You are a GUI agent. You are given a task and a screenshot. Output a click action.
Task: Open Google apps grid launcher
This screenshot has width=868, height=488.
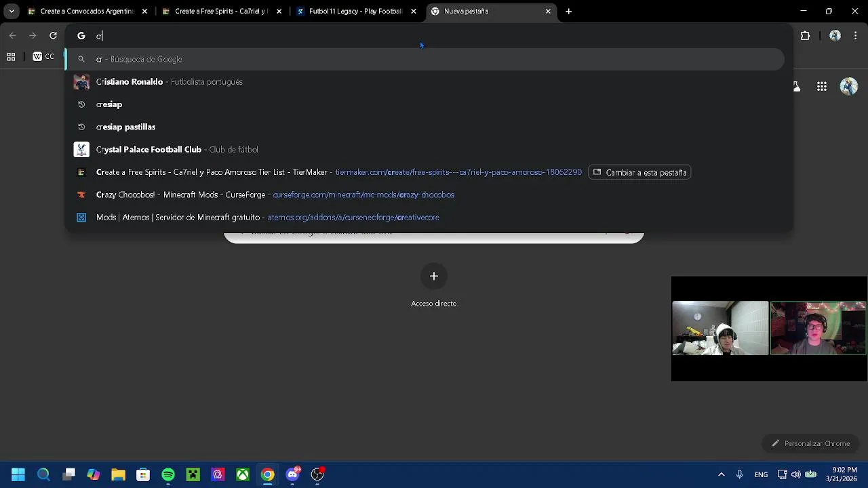tap(822, 87)
